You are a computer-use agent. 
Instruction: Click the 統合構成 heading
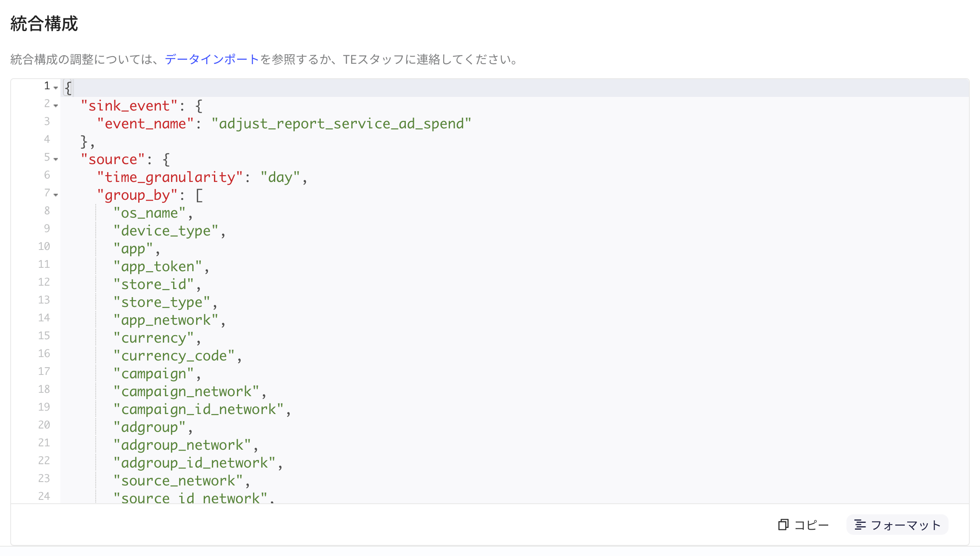pyautogui.click(x=44, y=23)
